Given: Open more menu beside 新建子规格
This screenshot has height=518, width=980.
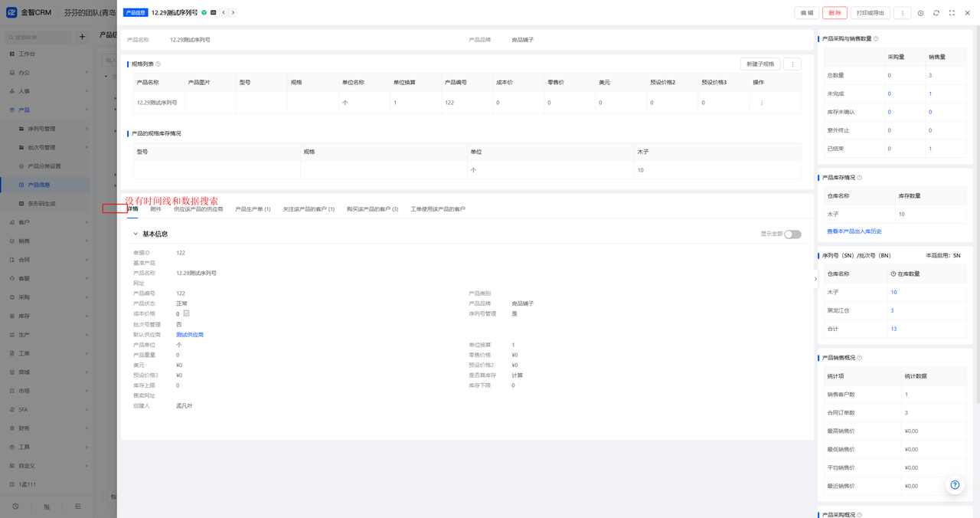Looking at the screenshot, I should (x=792, y=64).
